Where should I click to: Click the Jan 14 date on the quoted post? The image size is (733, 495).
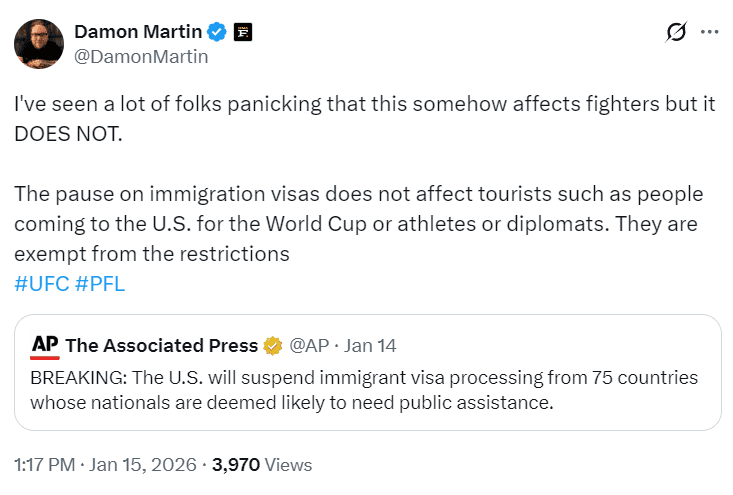(370, 346)
